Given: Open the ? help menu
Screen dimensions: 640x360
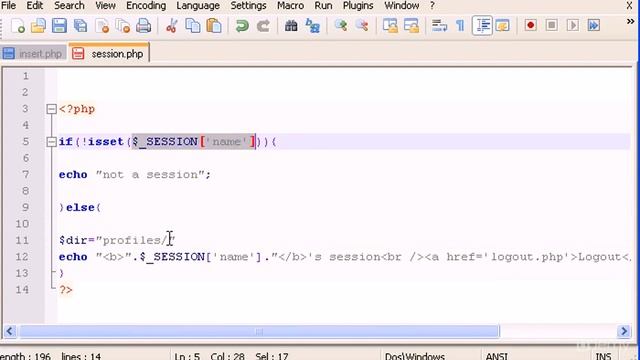Looking at the screenshot, I should pos(432,6).
